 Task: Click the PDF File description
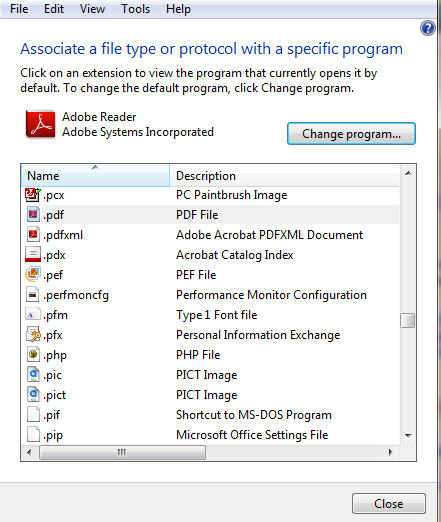pos(197,215)
